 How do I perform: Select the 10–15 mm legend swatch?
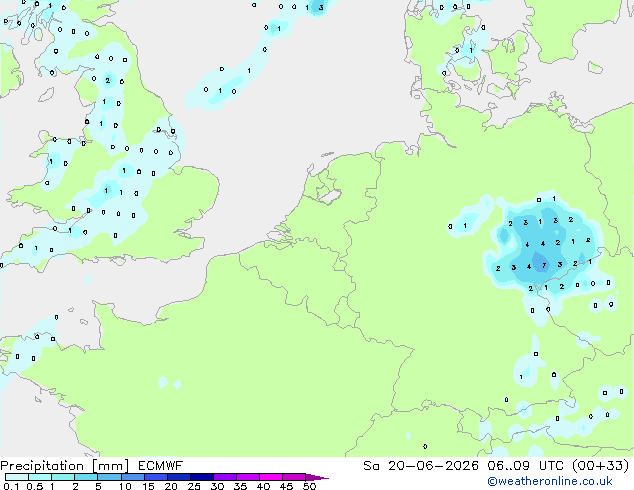click(x=132, y=477)
